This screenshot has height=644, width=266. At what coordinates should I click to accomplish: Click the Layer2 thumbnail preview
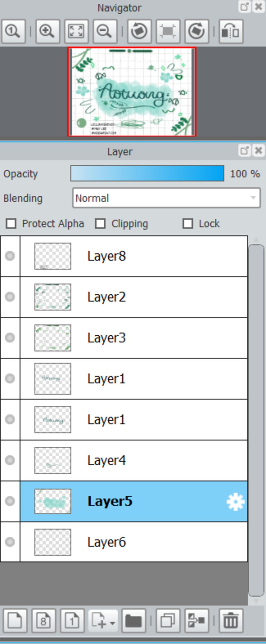pyautogui.click(x=53, y=297)
